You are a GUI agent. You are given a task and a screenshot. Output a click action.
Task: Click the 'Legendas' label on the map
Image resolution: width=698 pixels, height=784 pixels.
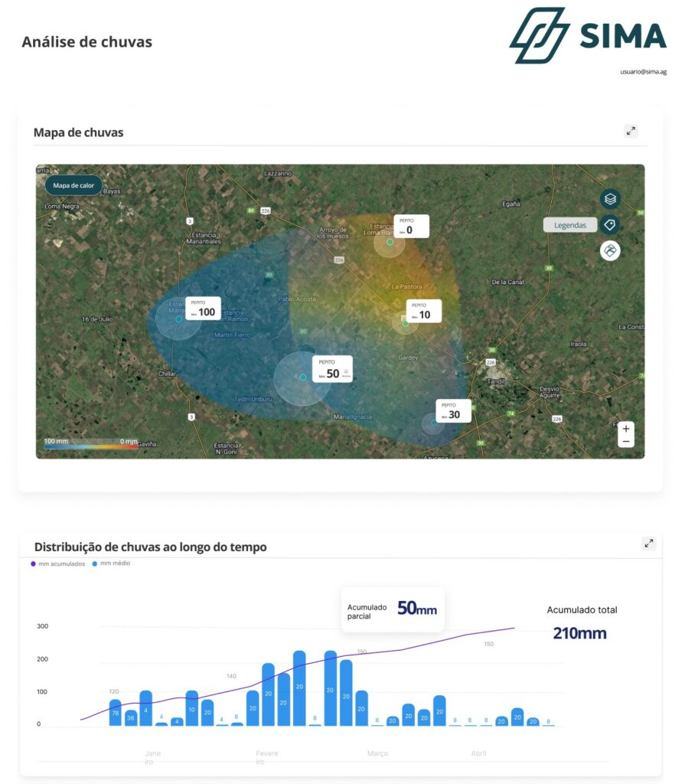(570, 225)
